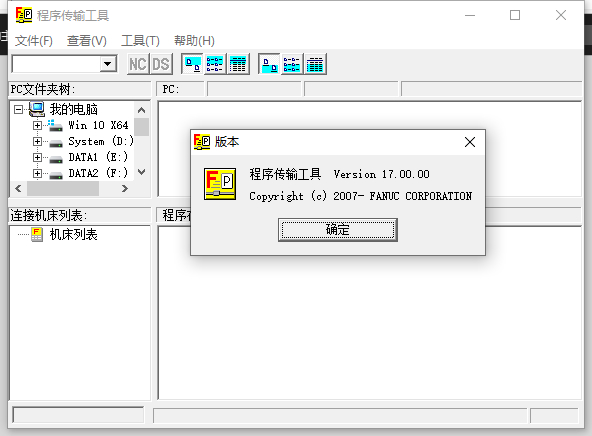Open the 帮助(H) menu
Image resolution: width=592 pixels, height=436 pixels.
point(194,40)
